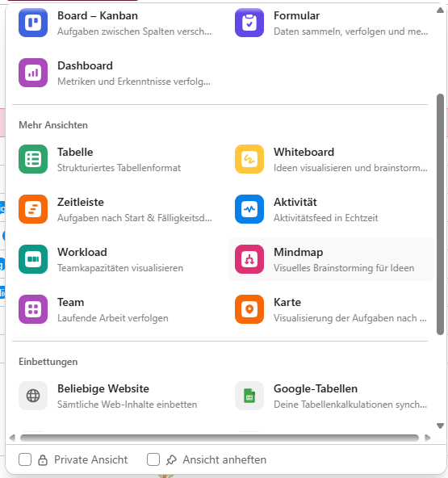
Task: Enable the Private Ansicht checkbox
Action: coord(25,459)
